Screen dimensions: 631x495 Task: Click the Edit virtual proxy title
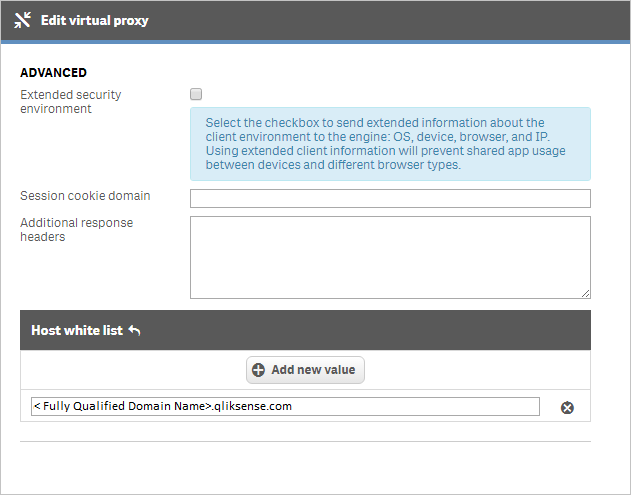(95, 20)
